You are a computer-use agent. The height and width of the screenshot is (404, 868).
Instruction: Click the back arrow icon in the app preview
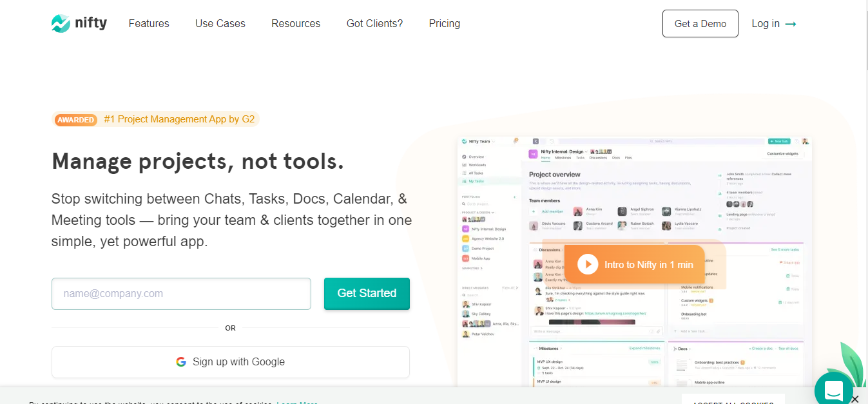(x=535, y=141)
